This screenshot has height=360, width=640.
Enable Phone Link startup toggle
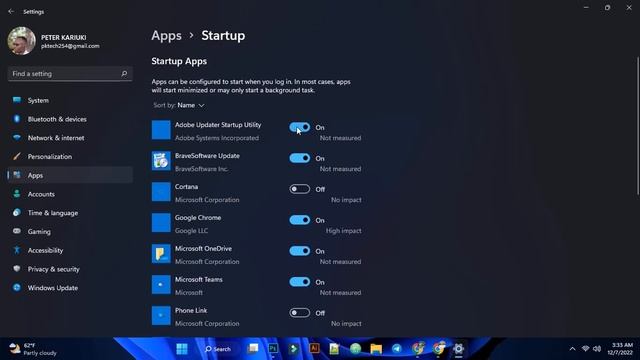(300, 313)
